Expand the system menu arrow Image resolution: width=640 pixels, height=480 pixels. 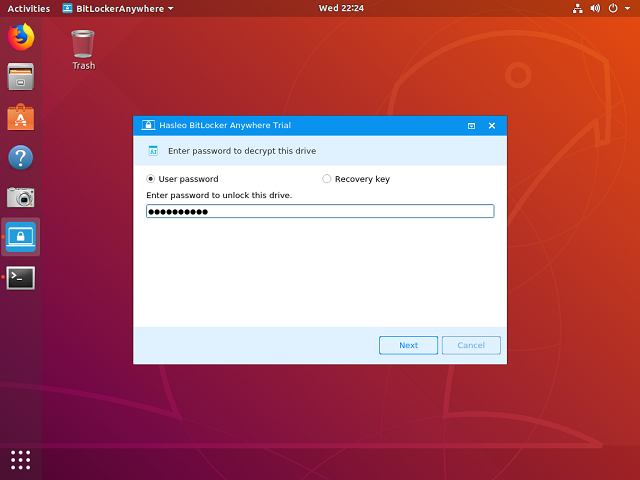[627, 8]
